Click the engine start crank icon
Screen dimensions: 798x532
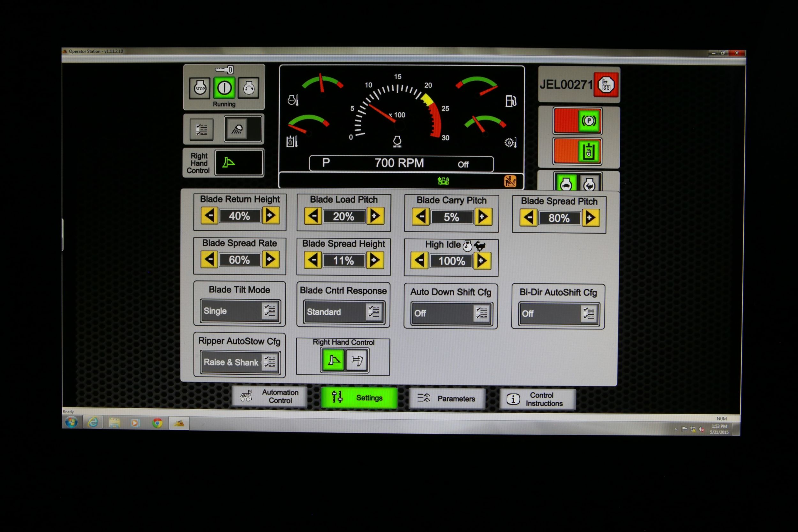(x=249, y=88)
